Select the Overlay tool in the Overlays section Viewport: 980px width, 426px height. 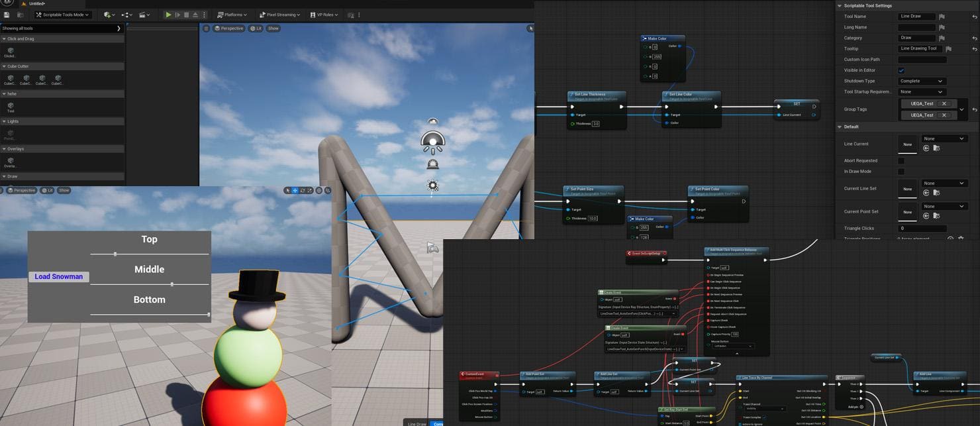coord(11,160)
